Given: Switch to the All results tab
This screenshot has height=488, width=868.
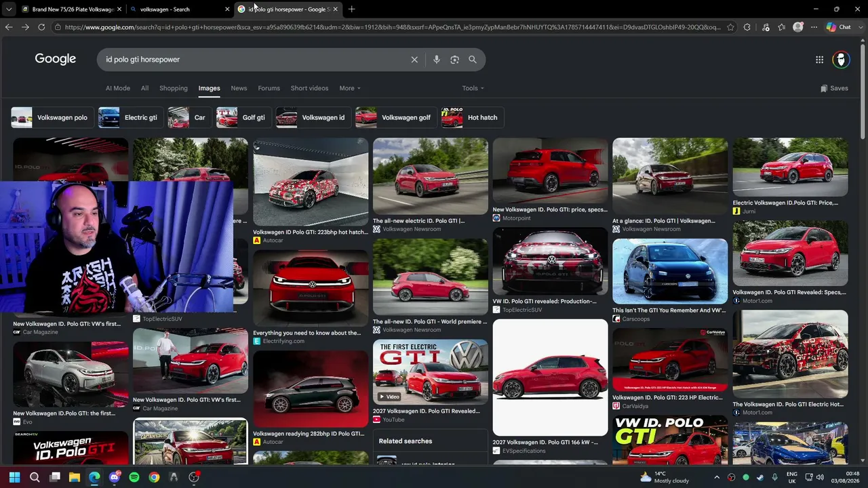Looking at the screenshot, I should [x=144, y=88].
